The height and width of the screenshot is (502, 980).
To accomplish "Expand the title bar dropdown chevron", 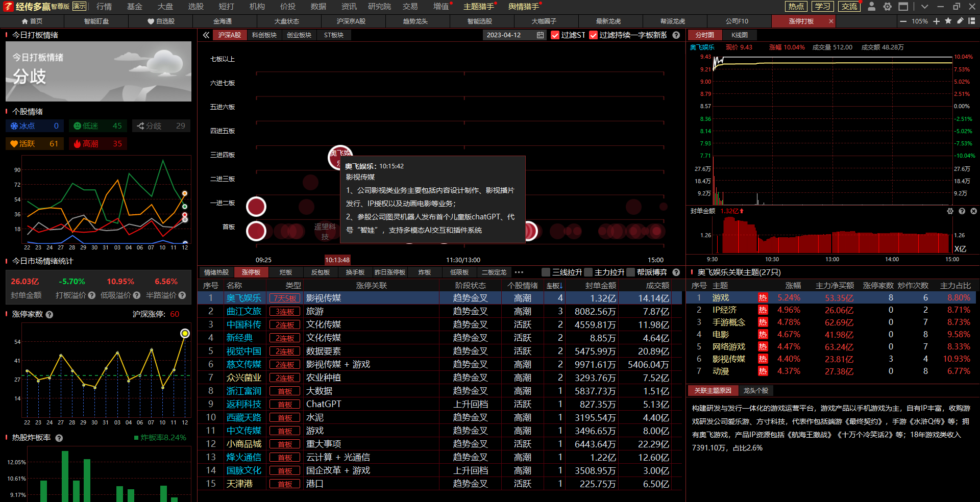I will [x=924, y=7].
